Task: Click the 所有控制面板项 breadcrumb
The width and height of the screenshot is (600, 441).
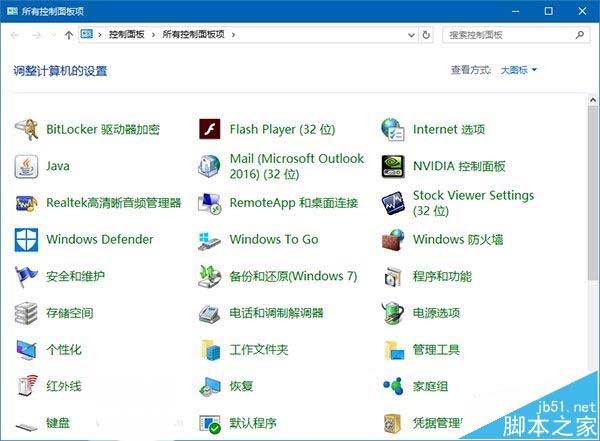Action: 193,34
